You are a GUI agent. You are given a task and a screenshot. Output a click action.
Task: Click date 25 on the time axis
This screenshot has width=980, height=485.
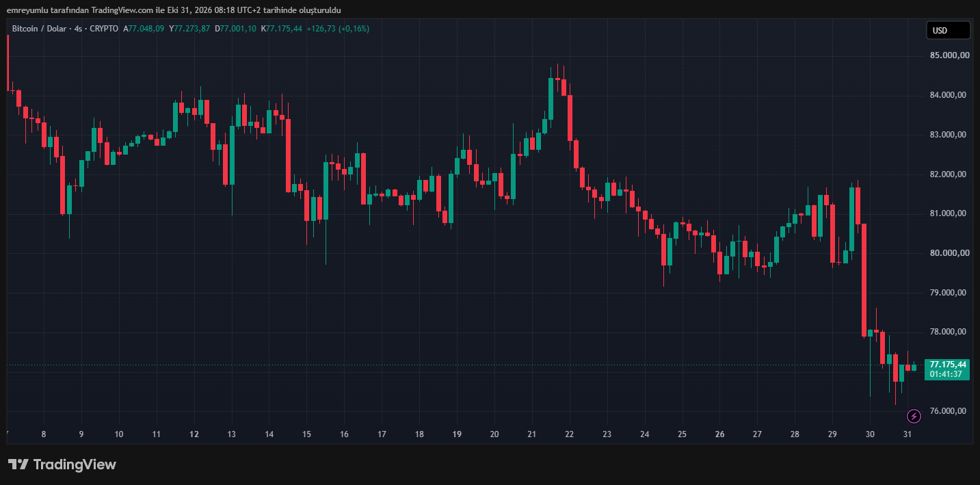pos(683,434)
